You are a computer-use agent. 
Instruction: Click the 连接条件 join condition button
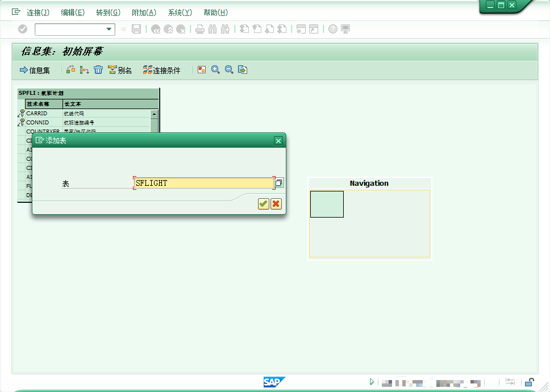[x=162, y=70]
